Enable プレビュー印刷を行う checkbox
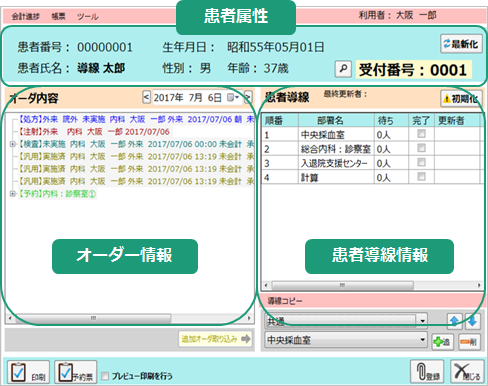The height and width of the screenshot is (386, 488). click(x=105, y=376)
